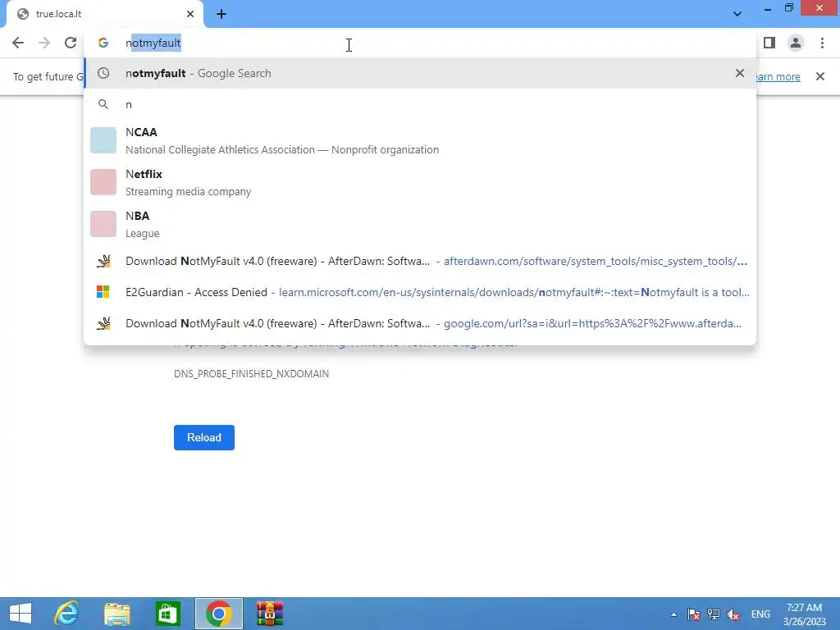Dismiss the infobar with its X

(x=820, y=76)
